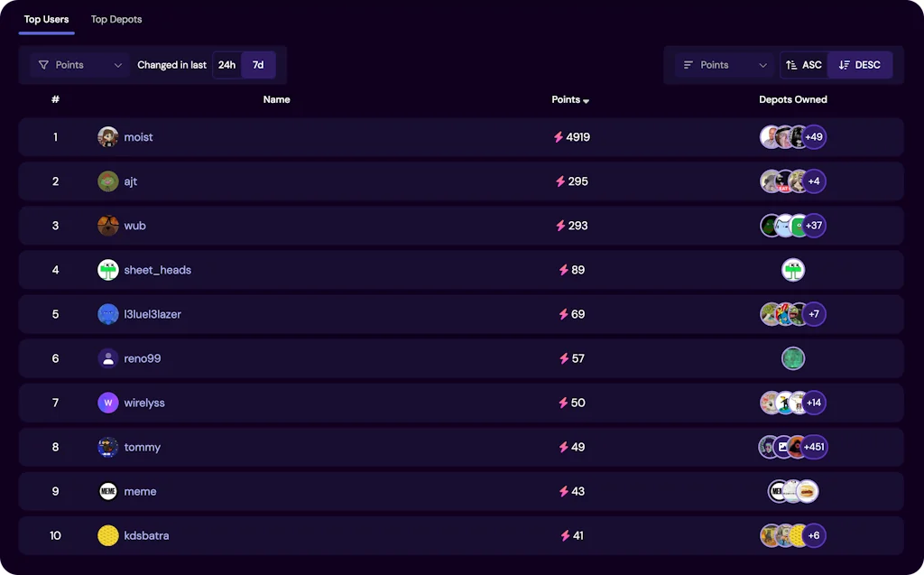Click the +49 depots badge for moist
The height and width of the screenshot is (575, 924).
coord(814,137)
